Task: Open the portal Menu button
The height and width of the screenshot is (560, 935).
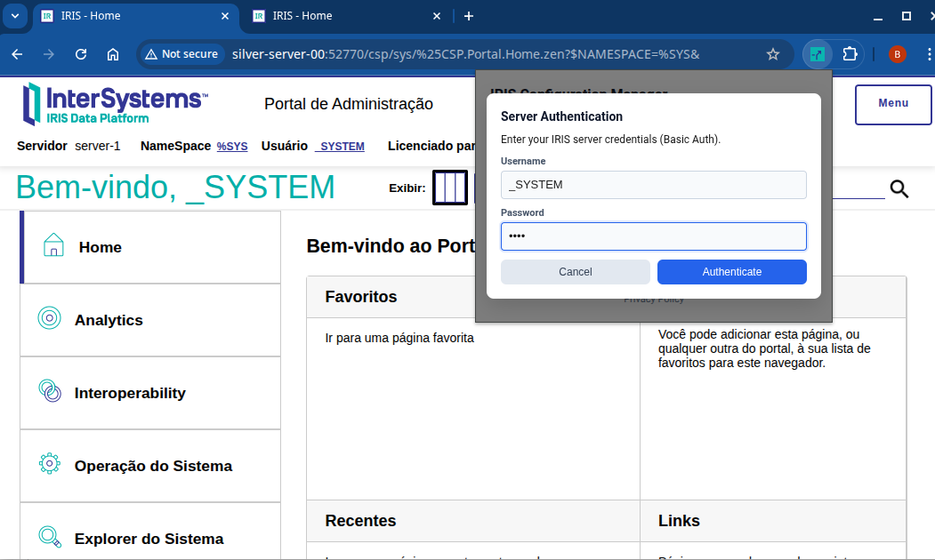Action: (892, 104)
